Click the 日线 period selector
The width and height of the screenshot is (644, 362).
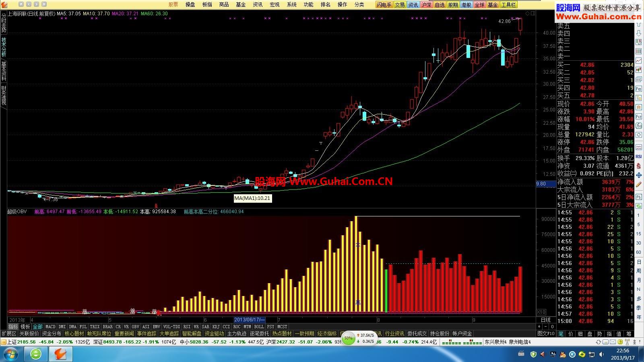click(x=546, y=320)
